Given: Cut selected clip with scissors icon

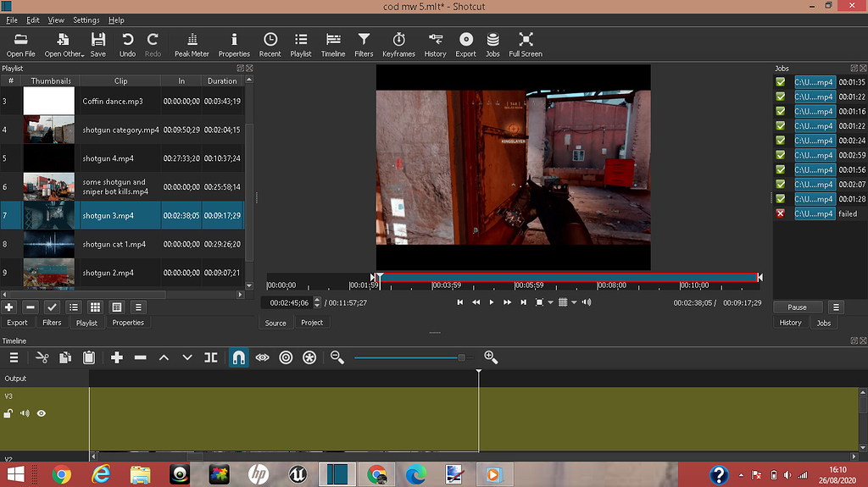Looking at the screenshot, I should tap(42, 357).
